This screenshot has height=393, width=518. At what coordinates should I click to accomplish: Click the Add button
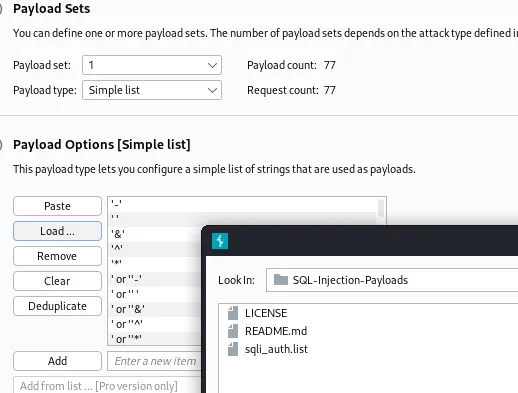click(x=57, y=361)
